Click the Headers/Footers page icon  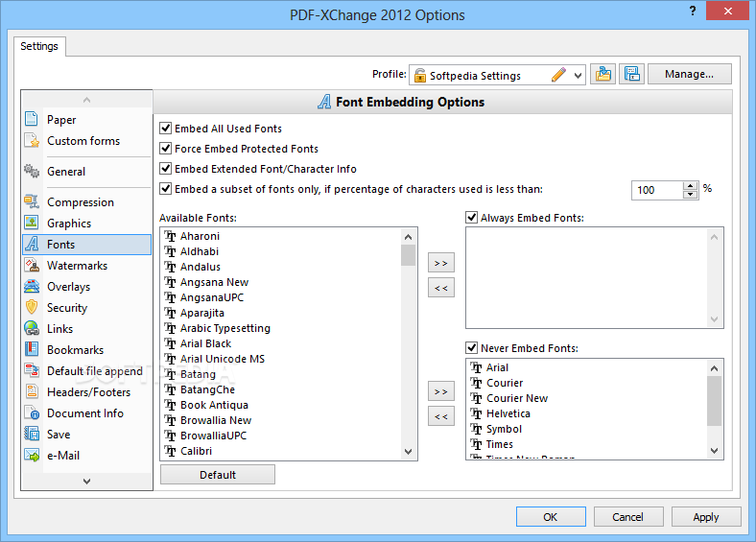(32, 391)
